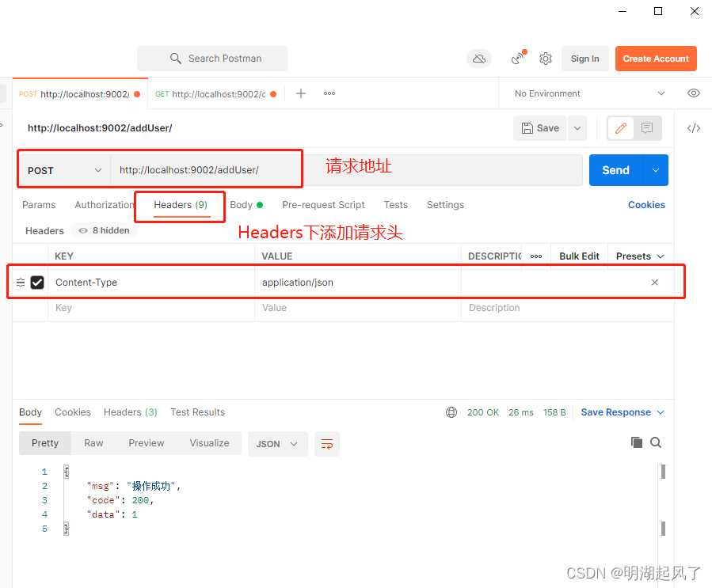Switch to Raw response view
The height and width of the screenshot is (588, 712).
click(93, 443)
